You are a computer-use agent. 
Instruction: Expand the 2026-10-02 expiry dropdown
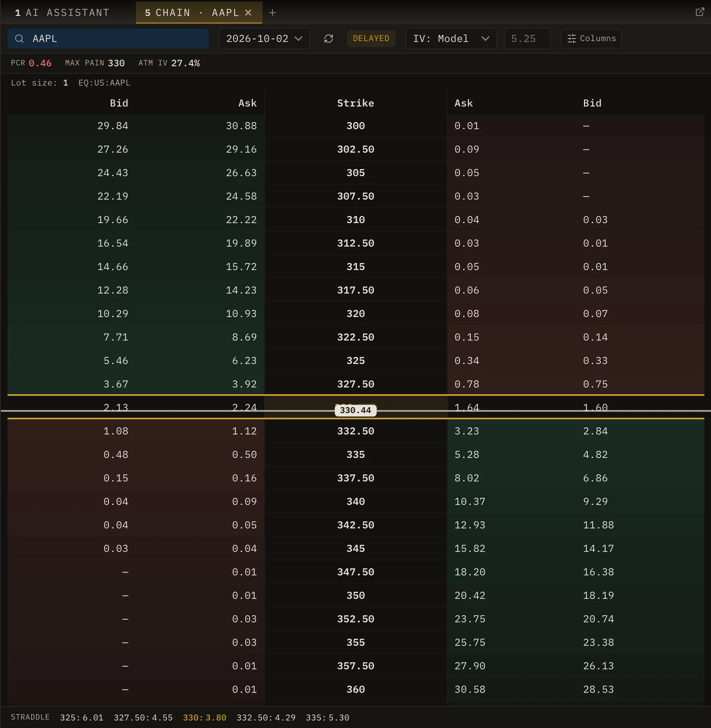264,39
